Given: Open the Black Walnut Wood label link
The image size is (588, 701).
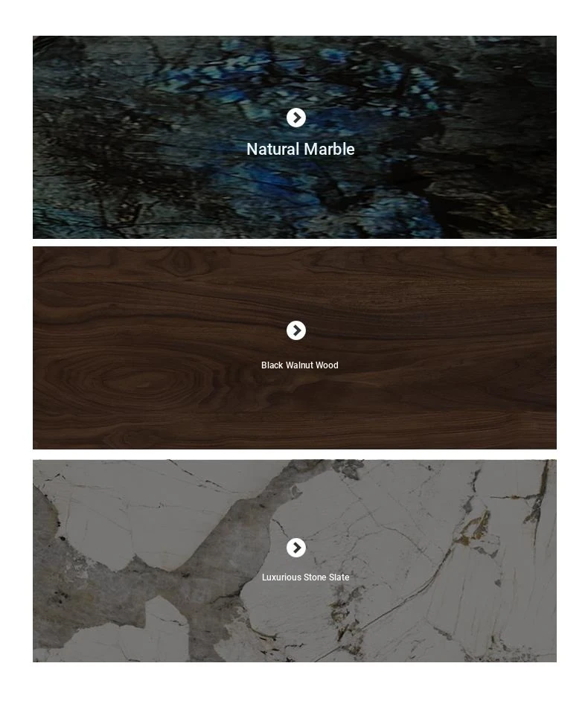Looking at the screenshot, I should click(300, 365).
